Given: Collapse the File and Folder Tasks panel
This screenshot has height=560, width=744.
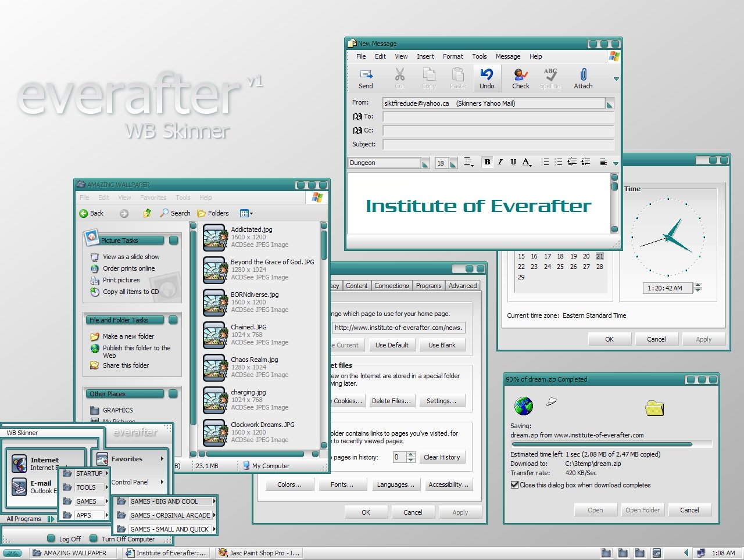Looking at the screenshot, I should point(173,320).
